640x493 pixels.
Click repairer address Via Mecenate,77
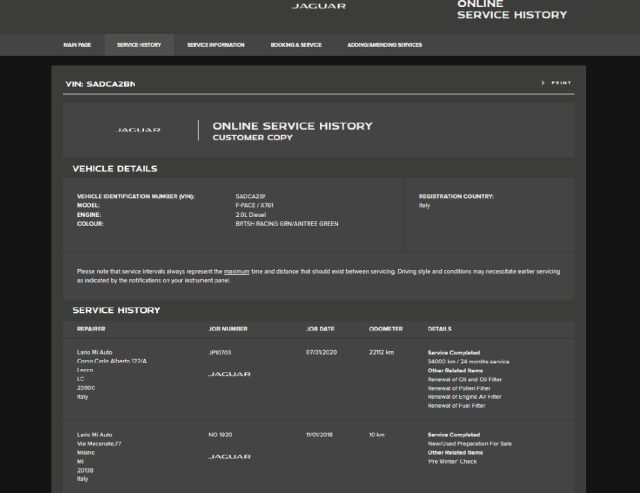[x=99, y=444]
